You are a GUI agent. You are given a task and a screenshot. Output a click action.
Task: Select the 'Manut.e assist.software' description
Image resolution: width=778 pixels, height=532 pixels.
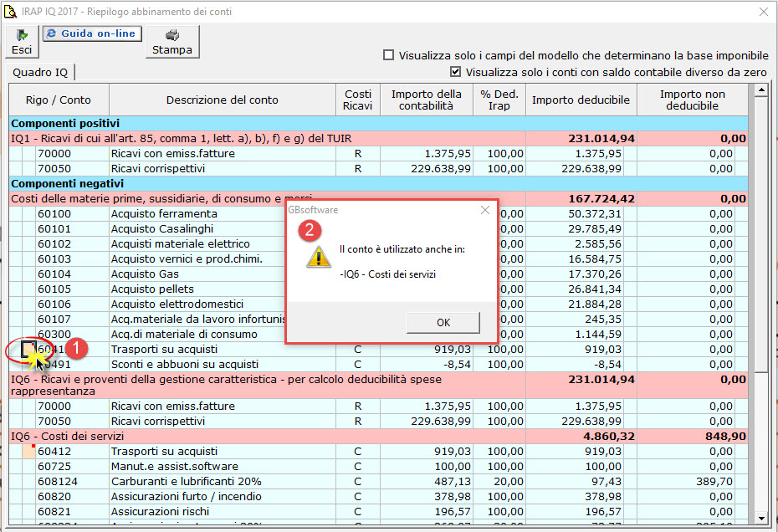coord(175,467)
